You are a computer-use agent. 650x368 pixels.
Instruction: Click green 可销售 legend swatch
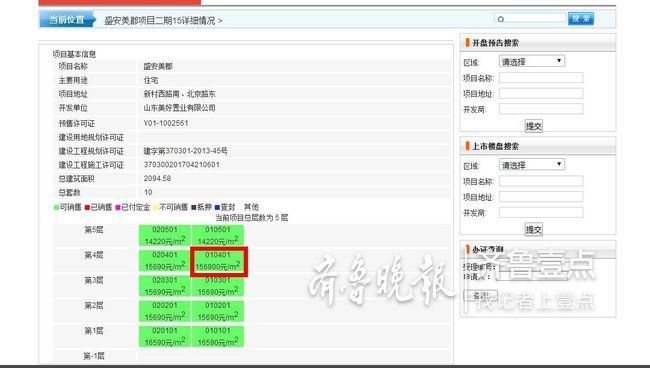click(x=56, y=207)
